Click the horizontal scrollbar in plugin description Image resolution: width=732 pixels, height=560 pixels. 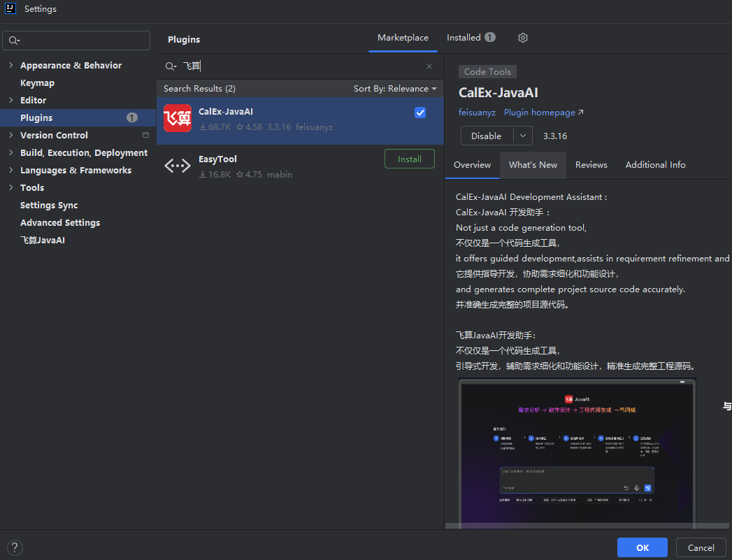point(587,526)
